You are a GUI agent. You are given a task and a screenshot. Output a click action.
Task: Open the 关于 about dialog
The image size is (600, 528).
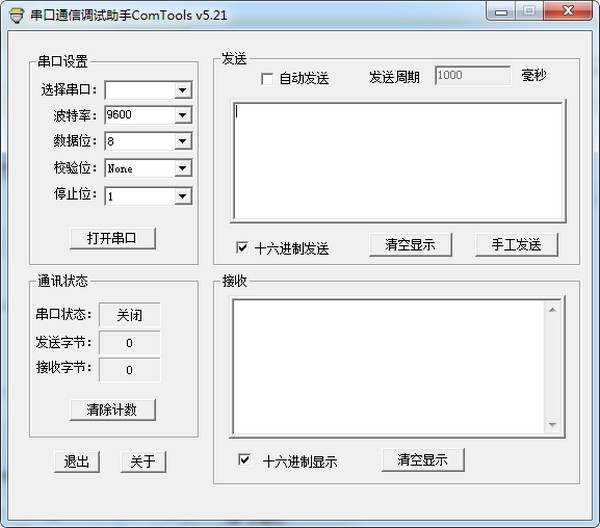[x=143, y=462]
